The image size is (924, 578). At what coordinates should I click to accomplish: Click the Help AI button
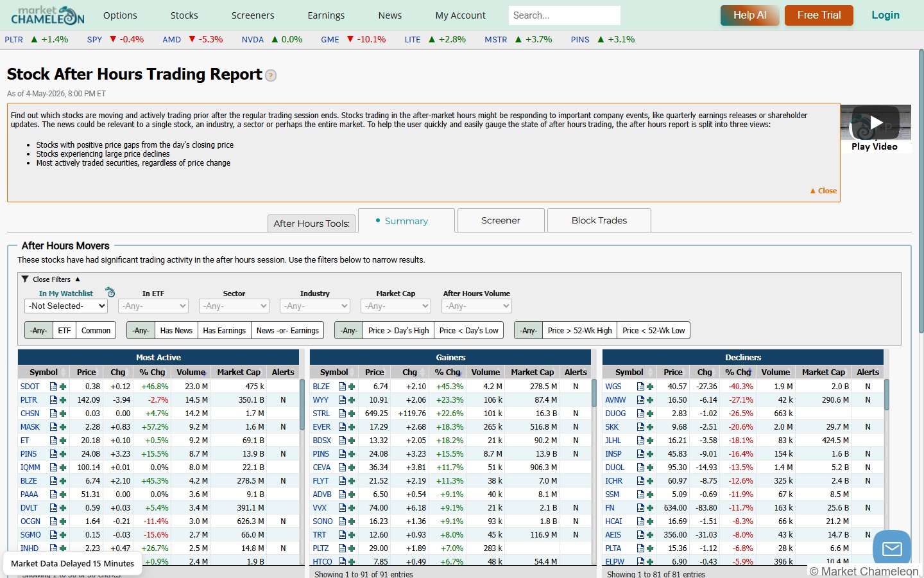[x=749, y=15]
